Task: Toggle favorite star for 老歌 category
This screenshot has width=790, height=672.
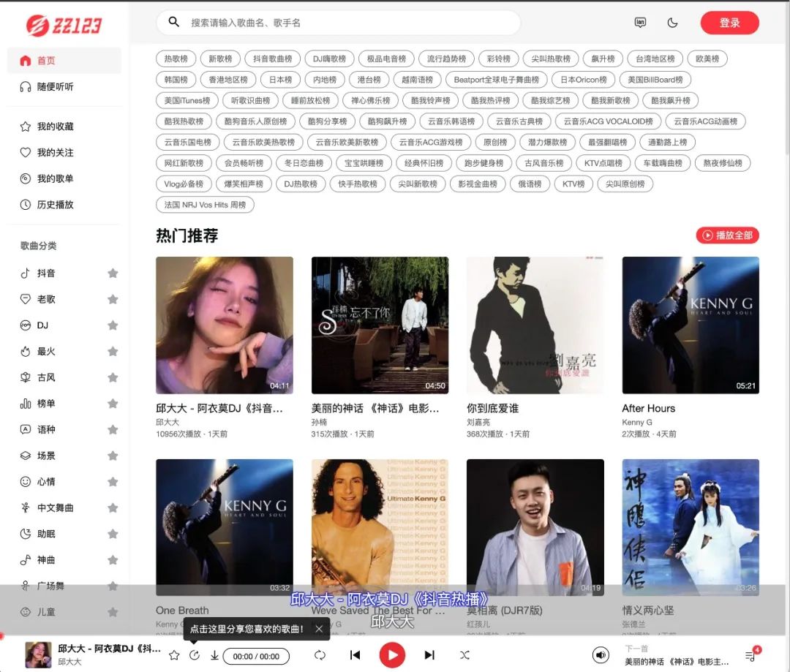Action: 113,299
